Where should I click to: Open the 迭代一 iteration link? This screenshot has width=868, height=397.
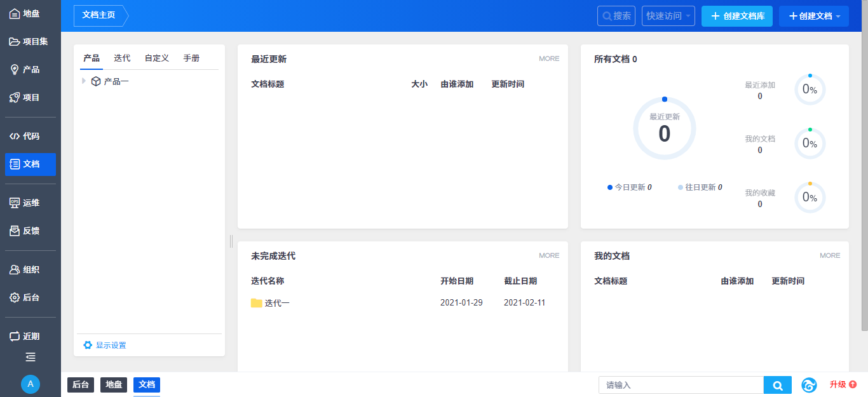pos(277,303)
